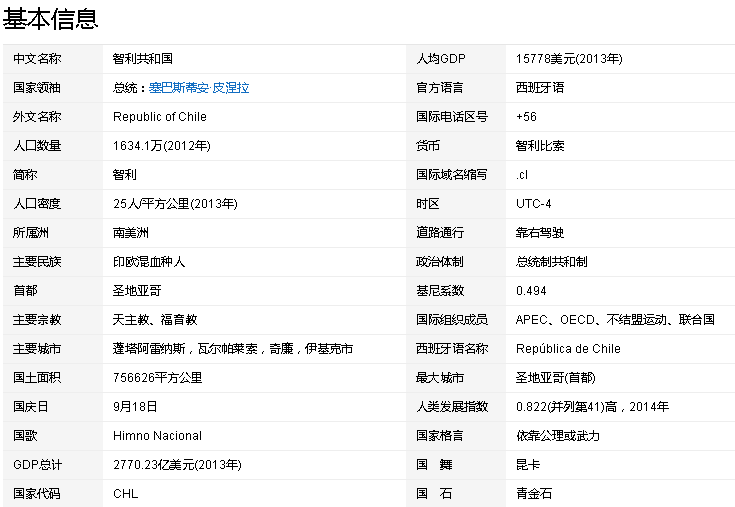Image resolution: width=735 pixels, height=507 pixels.
Task: Click the 外文名称 label
Action: pyautogui.click(x=37, y=117)
